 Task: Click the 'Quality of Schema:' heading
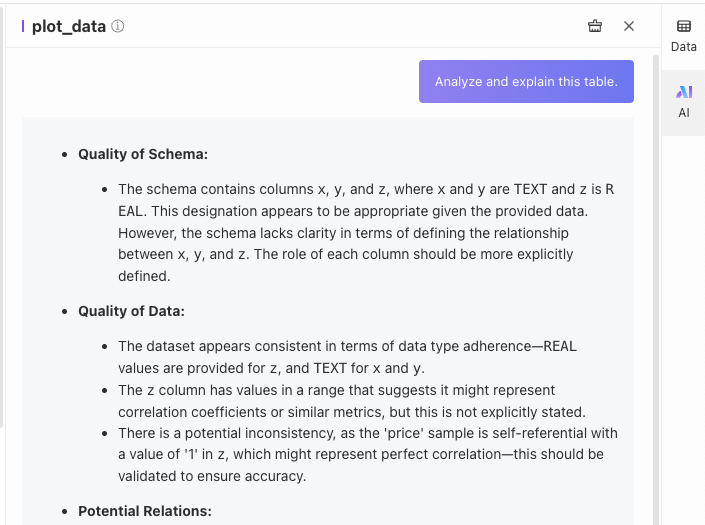[142, 154]
